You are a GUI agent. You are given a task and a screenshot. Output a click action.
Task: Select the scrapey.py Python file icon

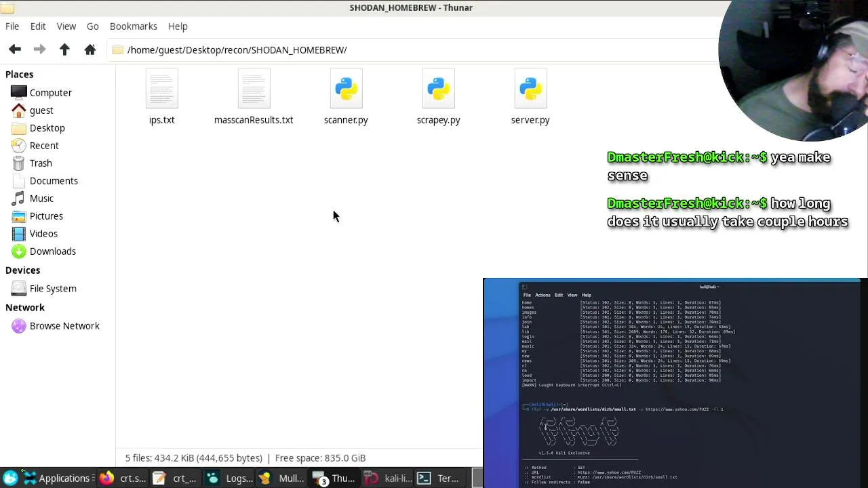pyautogui.click(x=438, y=89)
